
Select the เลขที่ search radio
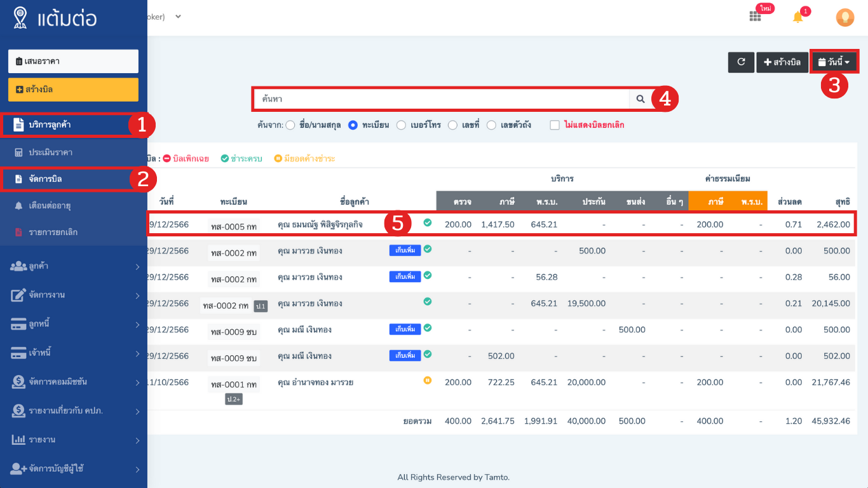tap(453, 125)
